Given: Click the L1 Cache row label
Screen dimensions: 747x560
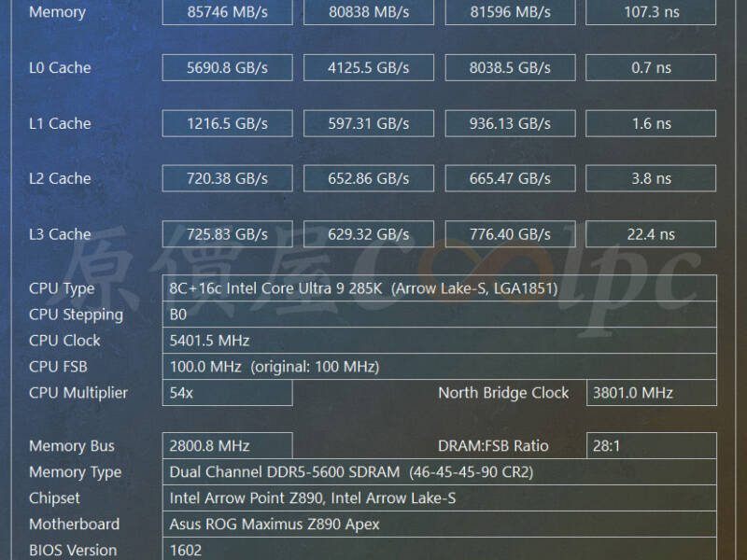Looking at the screenshot, I should pyautogui.click(x=60, y=123).
